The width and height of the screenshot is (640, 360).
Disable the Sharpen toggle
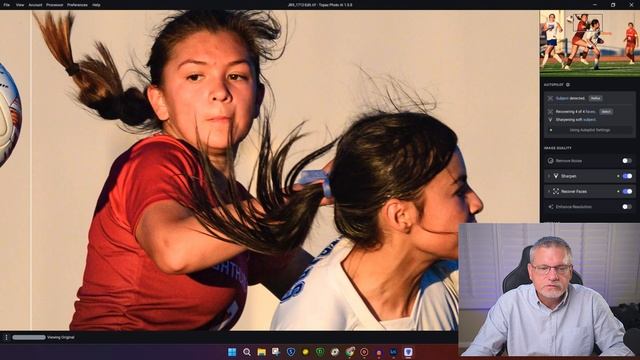(x=627, y=176)
